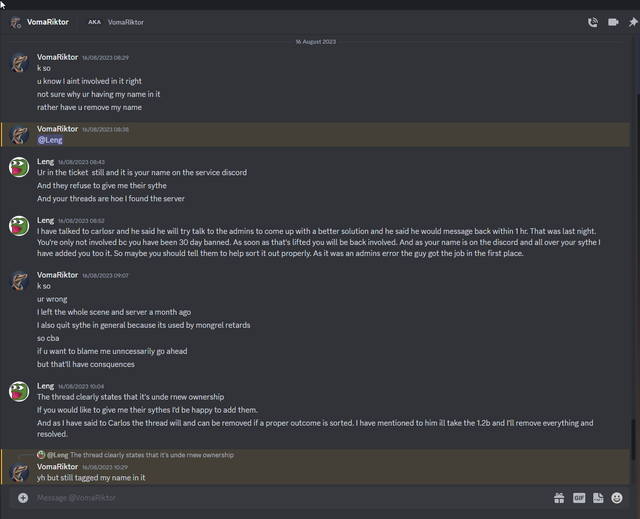Jump to the replied message preview from @Leng
Viewport: 640px width, 519px height.
[140, 455]
